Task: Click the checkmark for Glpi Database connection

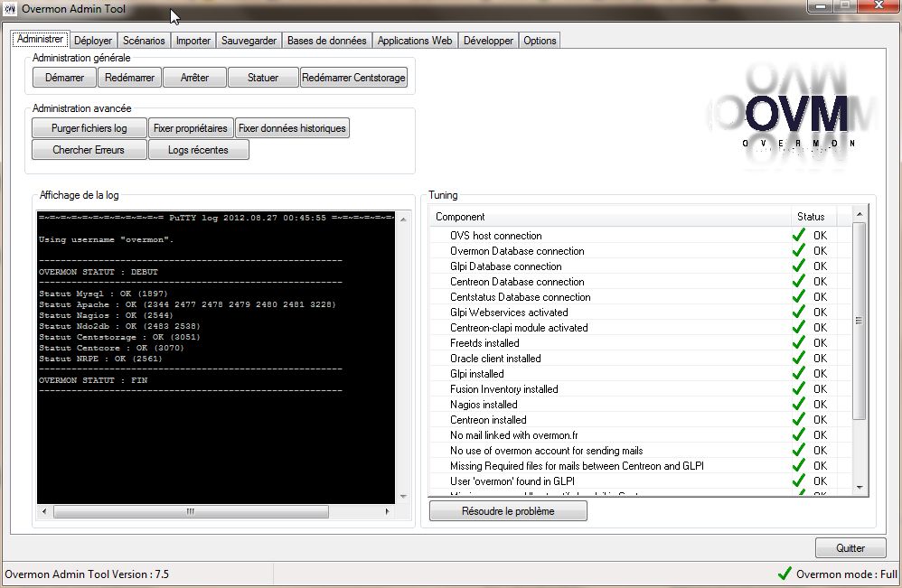Action: 798,266
